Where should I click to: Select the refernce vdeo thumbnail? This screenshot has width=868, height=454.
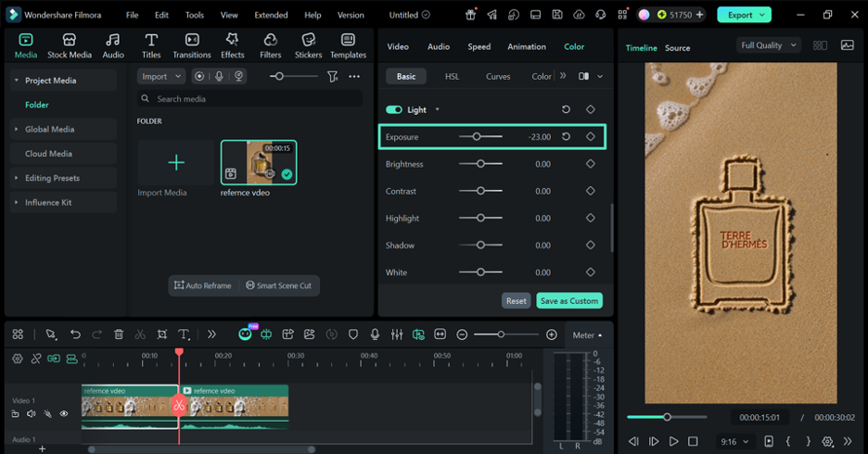[259, 162]
